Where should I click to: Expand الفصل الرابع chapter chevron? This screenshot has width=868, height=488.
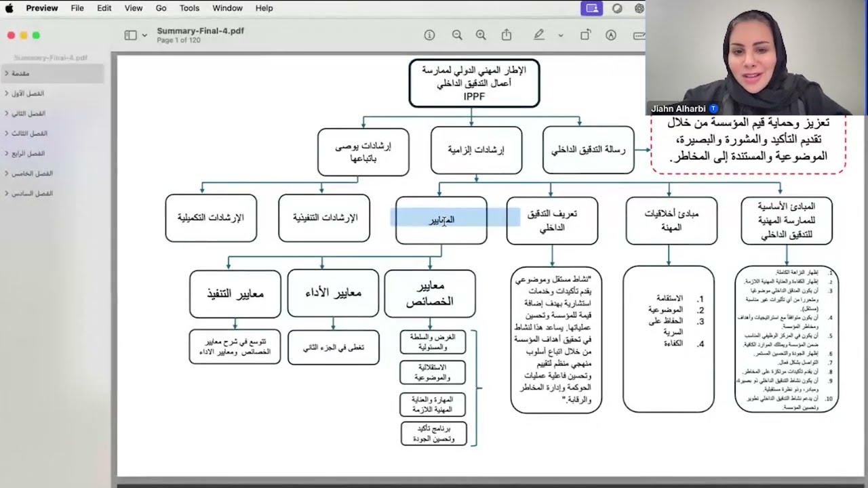[6, 153]
